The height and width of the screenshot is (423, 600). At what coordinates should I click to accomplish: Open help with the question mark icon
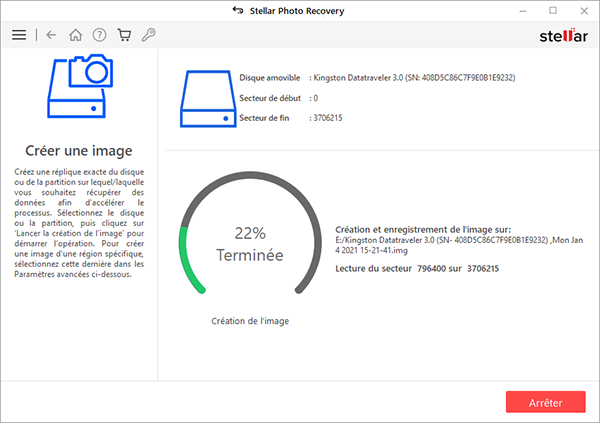coord(99,35)
